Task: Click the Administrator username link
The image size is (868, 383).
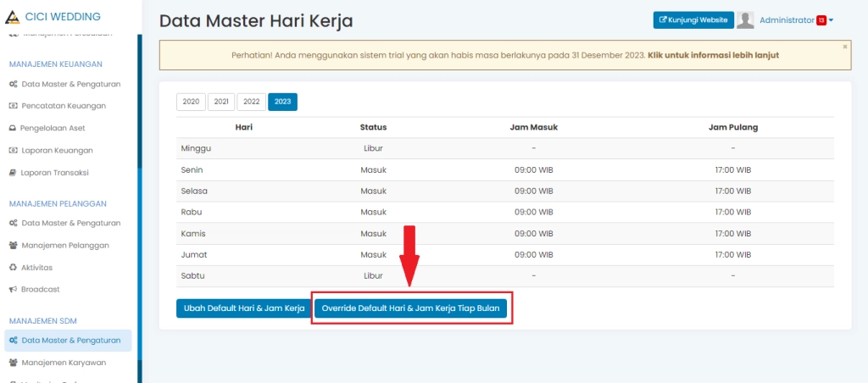Action: point(787,20)
